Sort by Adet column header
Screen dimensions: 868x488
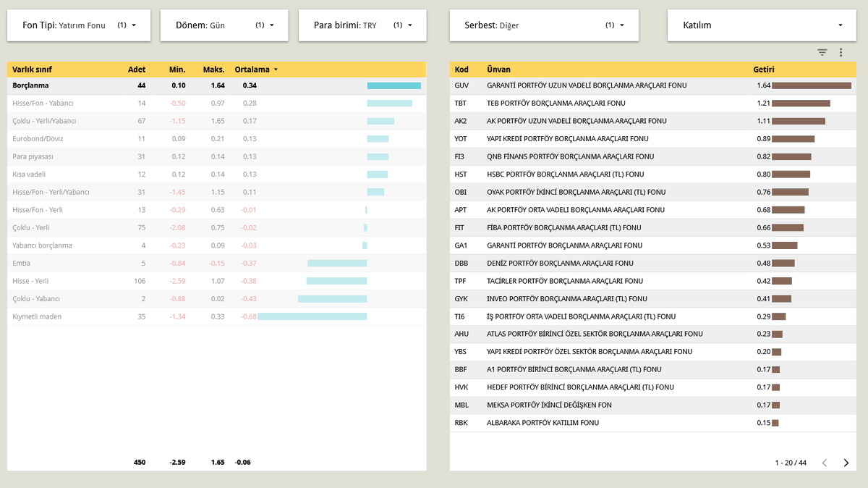(137, 70)
